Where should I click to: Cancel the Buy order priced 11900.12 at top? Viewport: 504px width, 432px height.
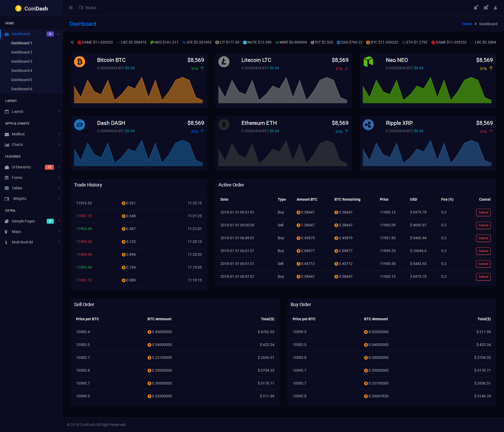483,212
